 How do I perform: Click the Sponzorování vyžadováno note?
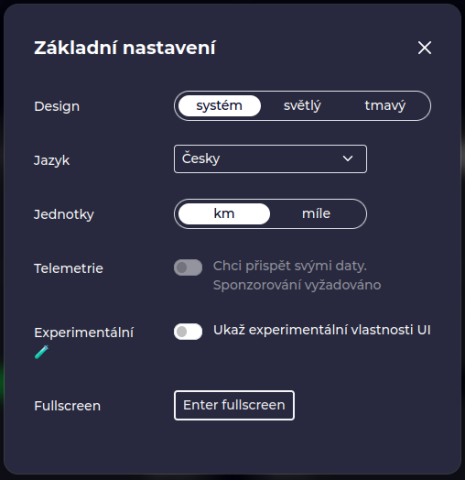(x=297, y=285)
